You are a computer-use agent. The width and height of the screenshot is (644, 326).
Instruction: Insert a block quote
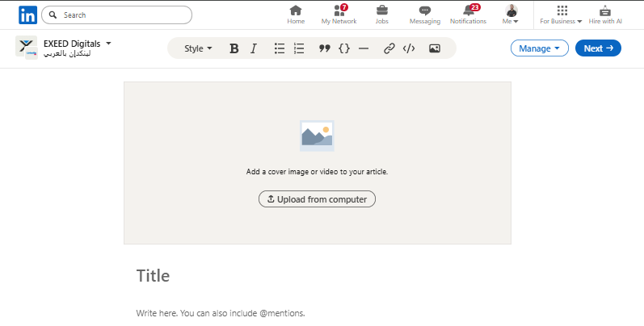325,48
